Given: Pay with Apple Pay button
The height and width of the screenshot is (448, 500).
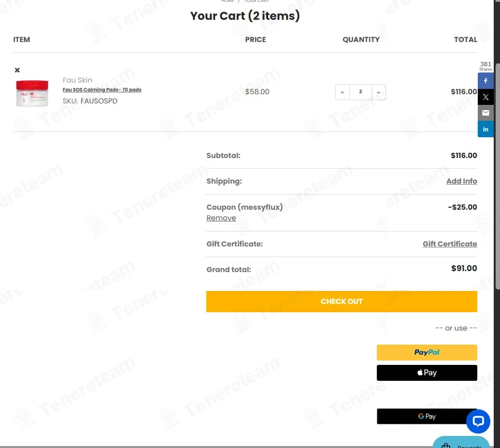Looking at the screenshot, I should click(x=427, y=373).
